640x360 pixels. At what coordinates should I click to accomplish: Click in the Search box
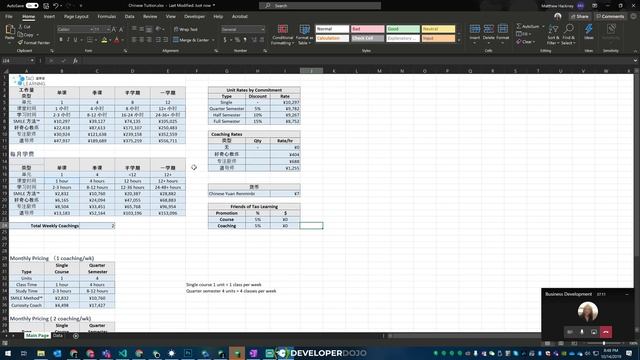320,6
